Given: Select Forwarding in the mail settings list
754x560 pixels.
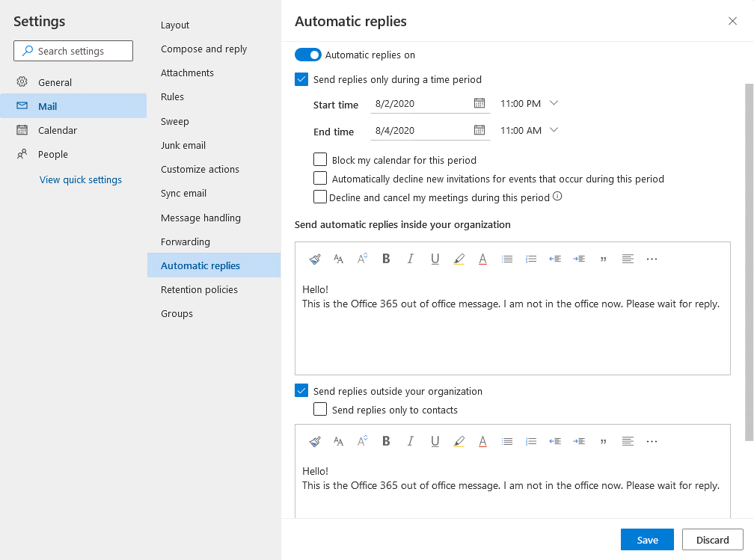Looking at the screenshot, I should click(186, 241).
